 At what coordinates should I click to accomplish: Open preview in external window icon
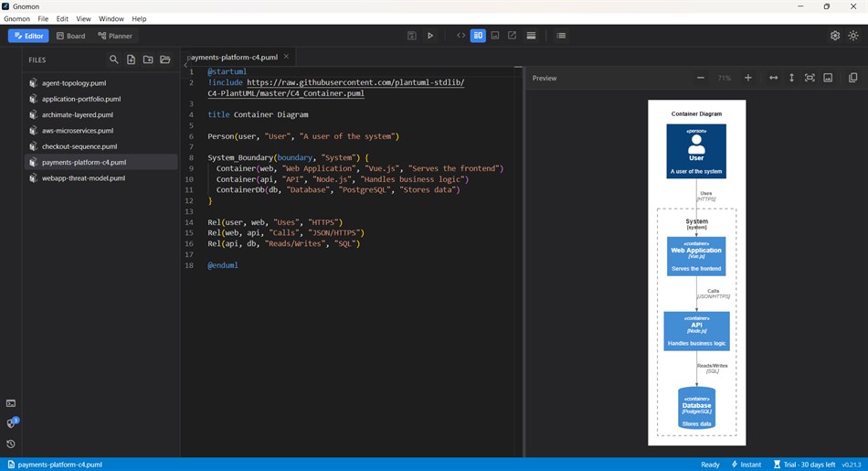click(x=512, y=36)
